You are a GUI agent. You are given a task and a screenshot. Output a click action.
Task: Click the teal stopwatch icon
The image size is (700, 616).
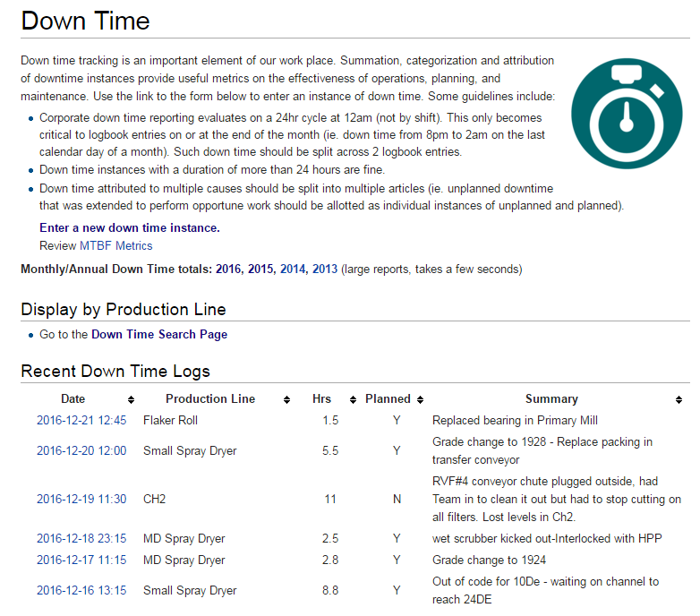tap(627, 114)
